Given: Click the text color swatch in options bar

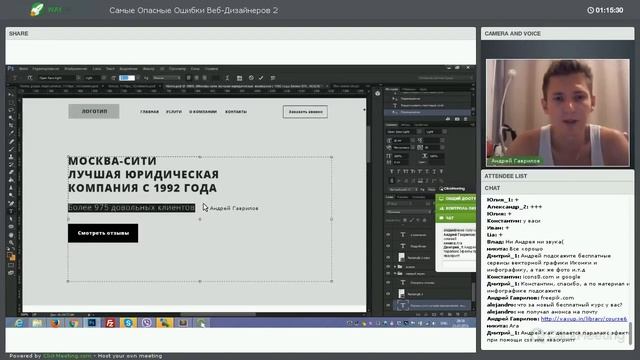Looking at the screenshot, I should [x=216, y=78].
